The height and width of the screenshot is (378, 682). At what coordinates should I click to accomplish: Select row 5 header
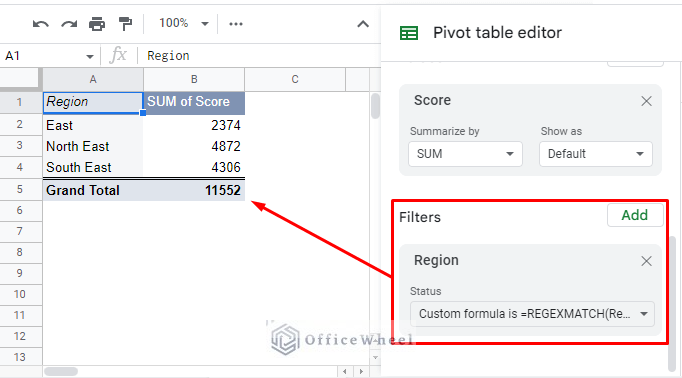pyautogui.click(x=20, y=190)
